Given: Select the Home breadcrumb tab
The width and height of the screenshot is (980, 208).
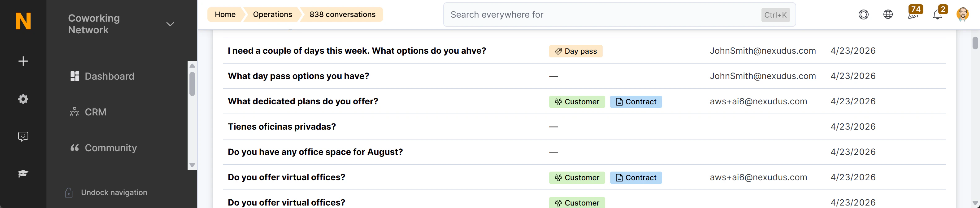Looking at the screenshot, I should (225, 14).
